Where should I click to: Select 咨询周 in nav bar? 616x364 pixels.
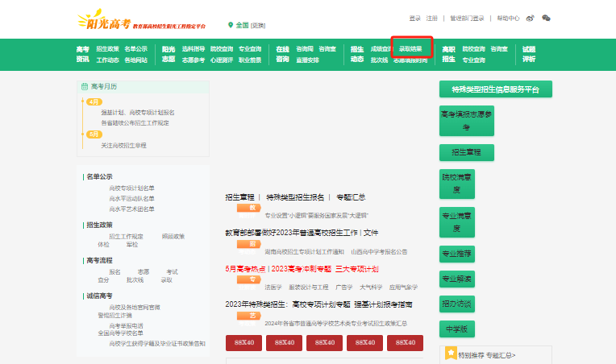click(305, 49)
